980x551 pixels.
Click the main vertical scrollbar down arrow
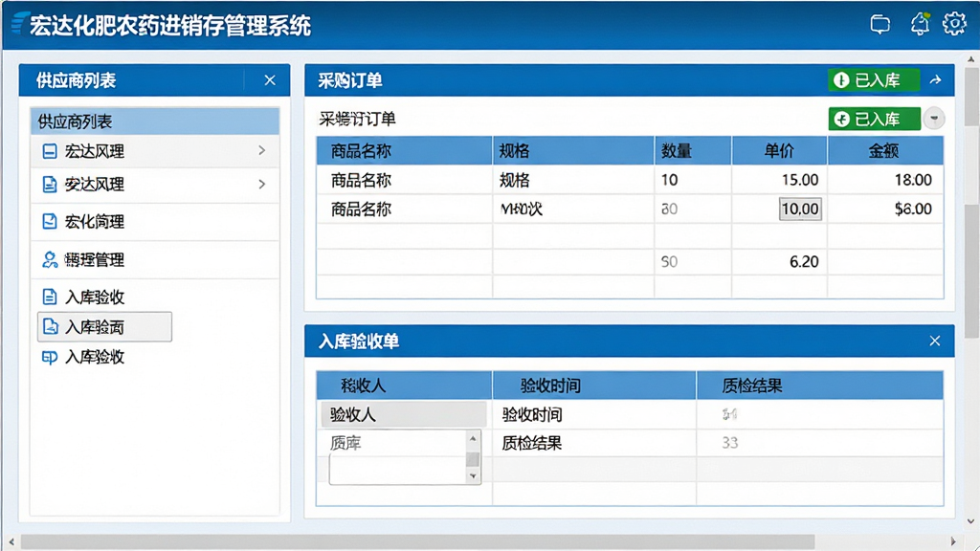click(x=970, y=521)
